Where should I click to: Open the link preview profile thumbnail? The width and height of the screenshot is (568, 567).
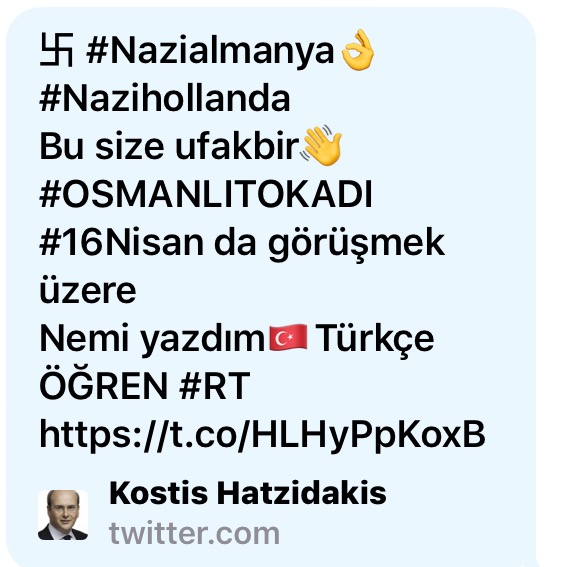point(63,515)
